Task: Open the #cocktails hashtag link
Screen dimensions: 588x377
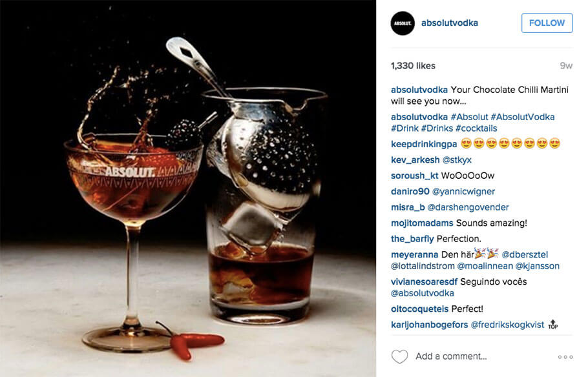Action: click(x=476, y=128)
